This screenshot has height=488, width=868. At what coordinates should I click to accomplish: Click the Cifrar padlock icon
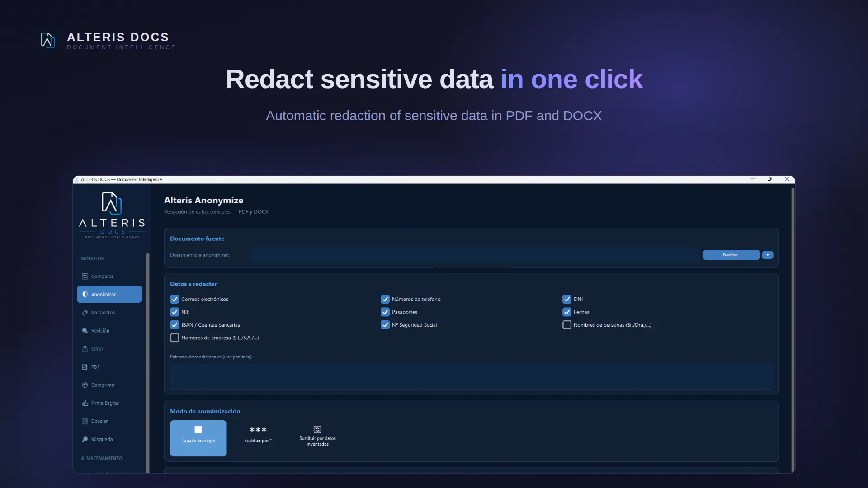coord(85,349)
